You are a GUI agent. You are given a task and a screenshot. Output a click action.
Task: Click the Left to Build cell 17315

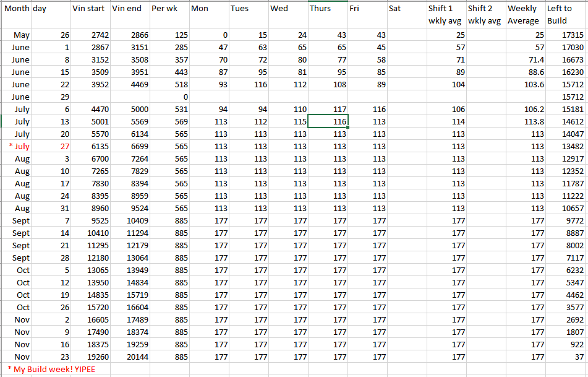[x=565, y=35]
